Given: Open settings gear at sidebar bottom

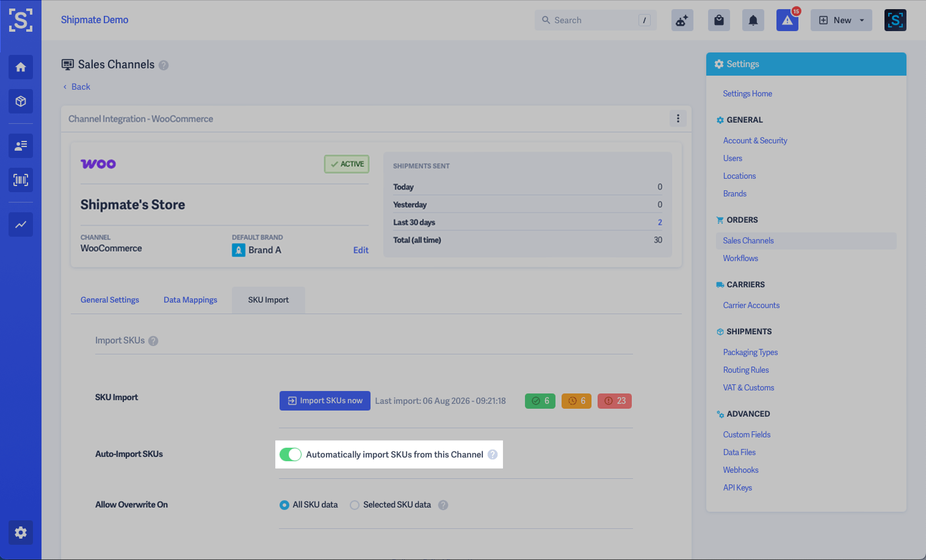Looking at the screenshot, I should (x=21, y=533).
